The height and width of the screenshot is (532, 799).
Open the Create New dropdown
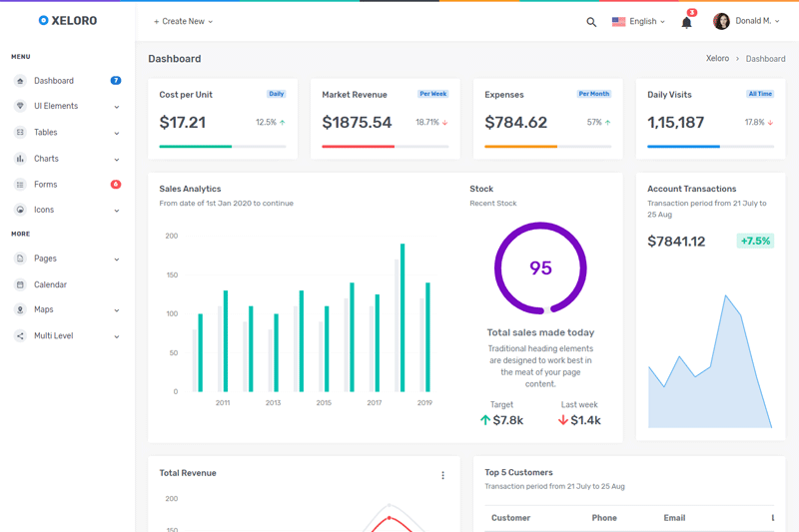coord(183,21)
